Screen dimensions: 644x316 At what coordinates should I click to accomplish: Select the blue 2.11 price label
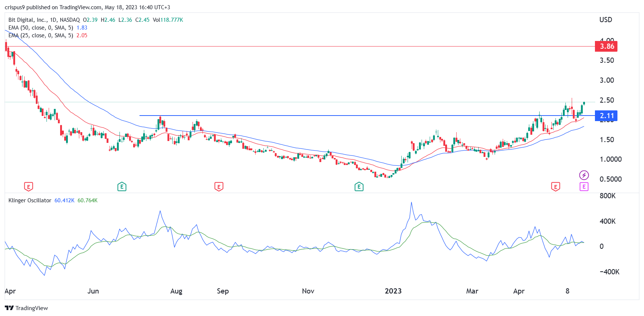point(607,116)
